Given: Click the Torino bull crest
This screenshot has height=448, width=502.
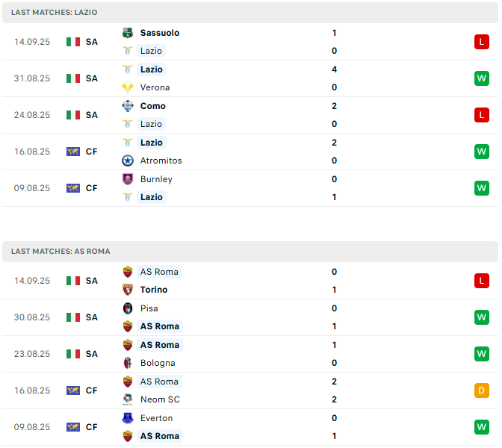Looking at the screenshot, I should [128, 290].
